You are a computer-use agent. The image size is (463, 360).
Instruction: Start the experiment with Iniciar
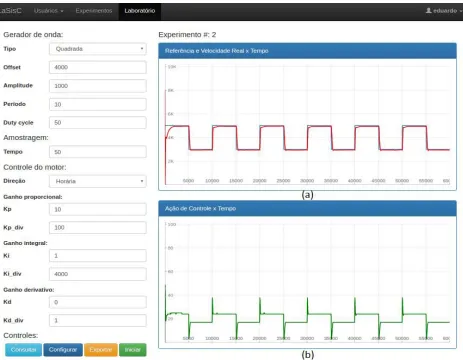[133, 350]
